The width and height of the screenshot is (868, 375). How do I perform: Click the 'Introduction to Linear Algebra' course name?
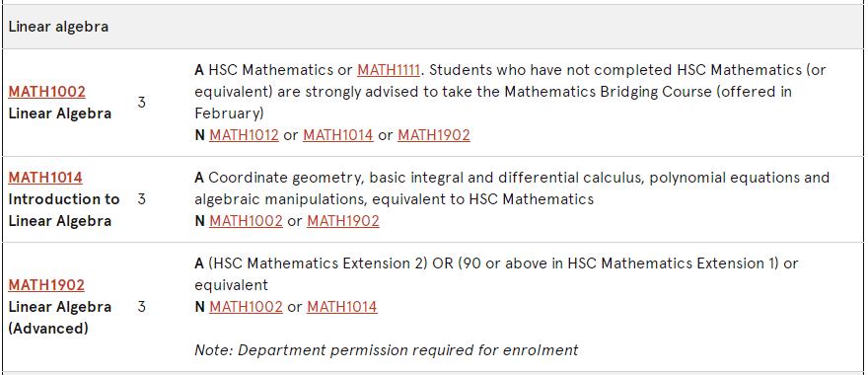click(64, 210)
